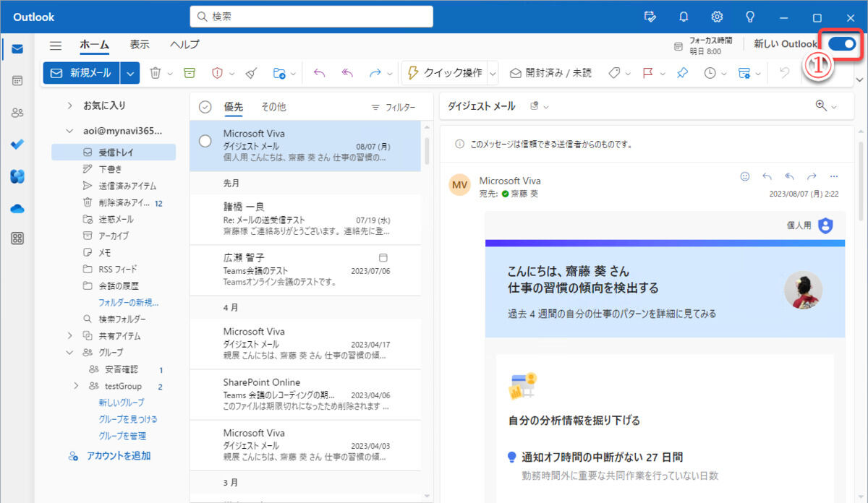Open Settings gear in title bar

coord(717,17)
